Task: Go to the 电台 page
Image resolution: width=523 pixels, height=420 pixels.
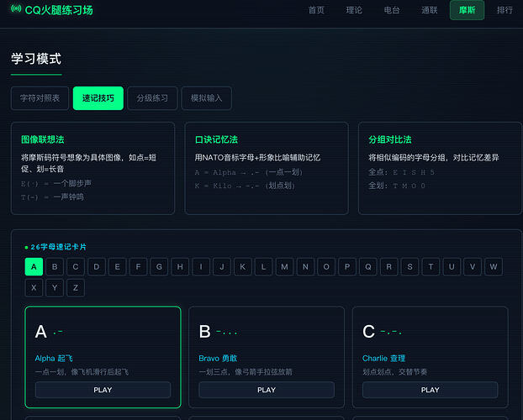Action: coord(392,10)
